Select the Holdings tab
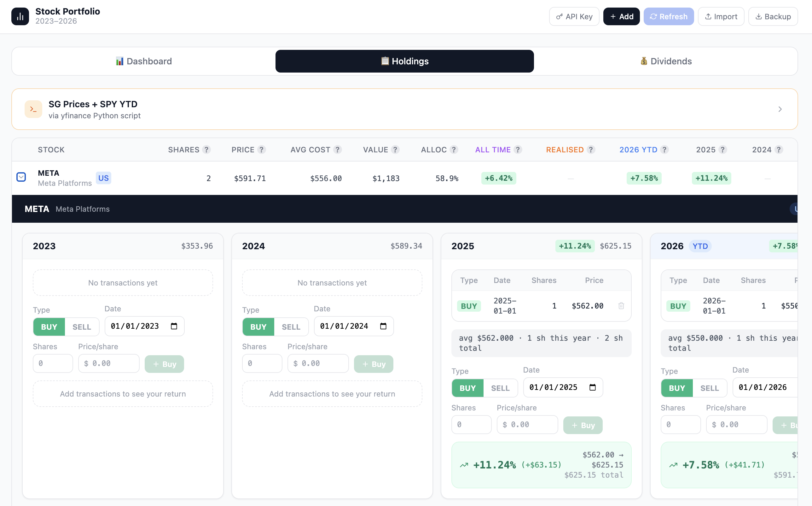Viewport: 812px width, 506px height. (404, 61)
